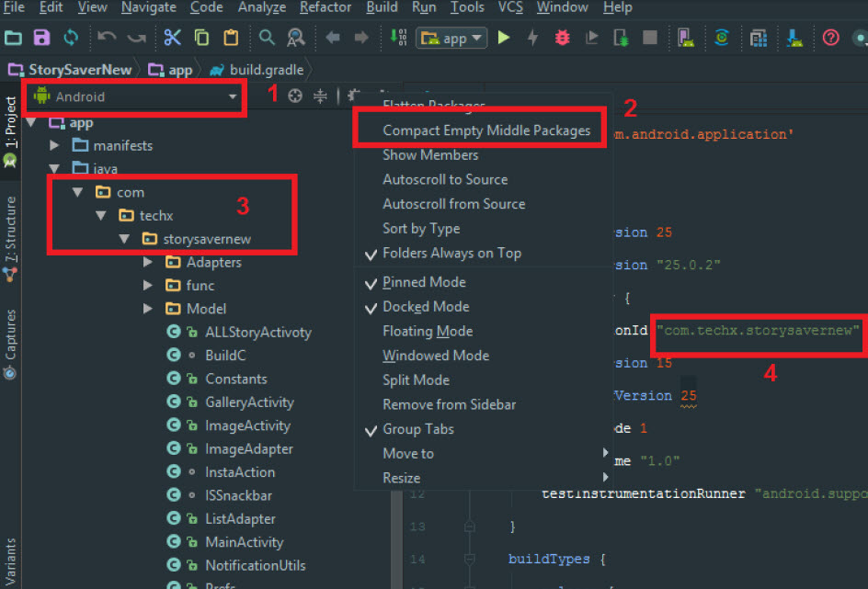Navigate Back with the left arrow icon
Screen dimensions: 868x589
pos(333,38)
